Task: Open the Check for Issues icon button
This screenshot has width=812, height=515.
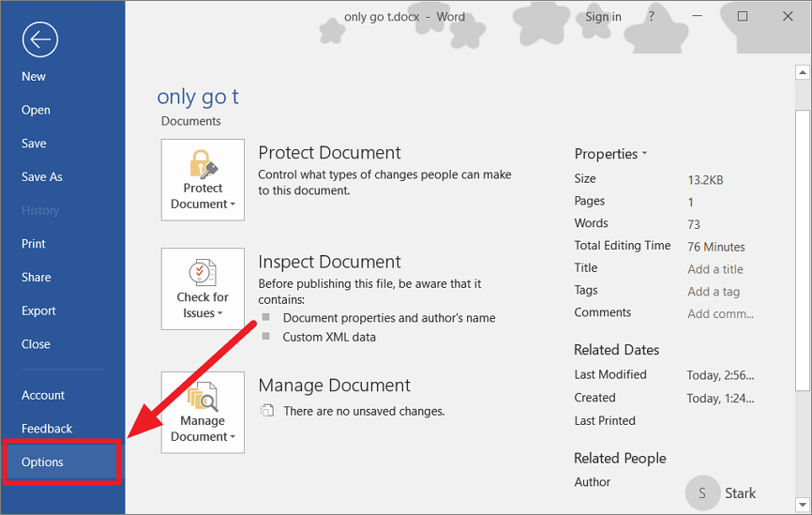Action: click(203, 289)
